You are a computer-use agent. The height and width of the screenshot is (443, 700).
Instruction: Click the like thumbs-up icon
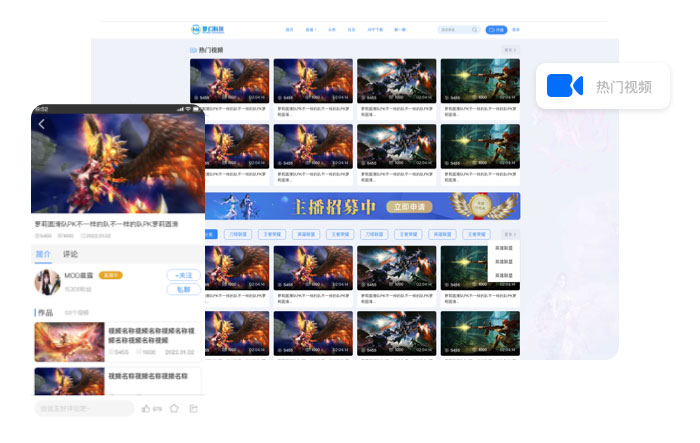146,409
